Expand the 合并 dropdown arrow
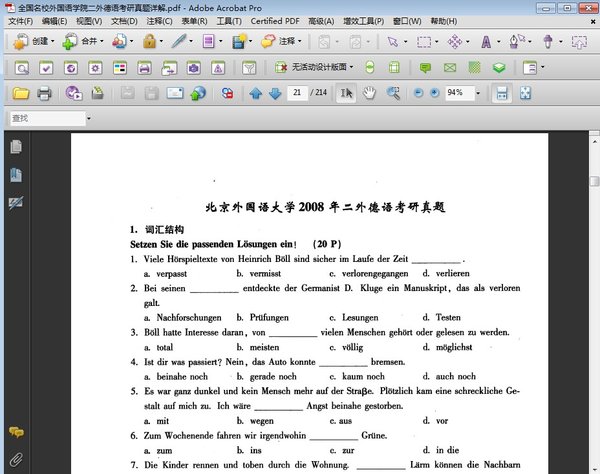The width and height of the screenshot is (600, 474). tap(102, 41)
